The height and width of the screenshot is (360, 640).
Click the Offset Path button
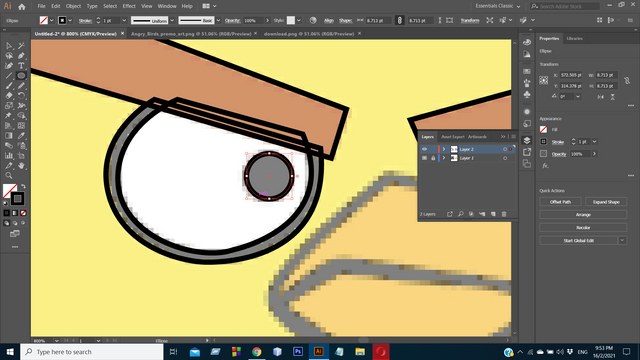560,202
